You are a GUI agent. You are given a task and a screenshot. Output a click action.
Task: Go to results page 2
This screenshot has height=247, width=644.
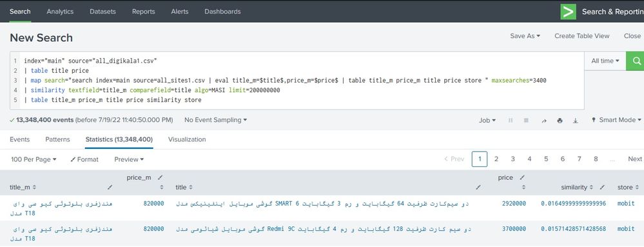click(x=496, y=159)
